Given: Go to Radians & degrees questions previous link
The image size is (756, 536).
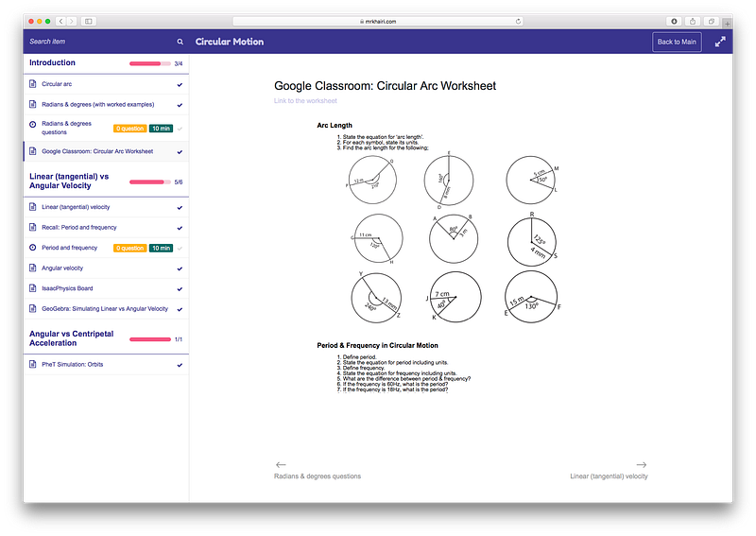Looking at the screenshot, I should [x=318, y=476].
